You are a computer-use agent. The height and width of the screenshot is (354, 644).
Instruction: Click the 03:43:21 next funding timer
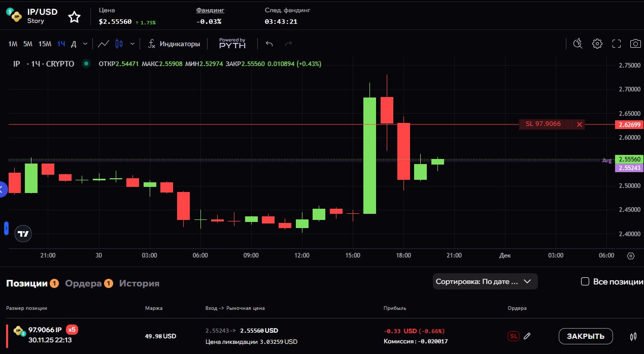[x=281, y=22]
